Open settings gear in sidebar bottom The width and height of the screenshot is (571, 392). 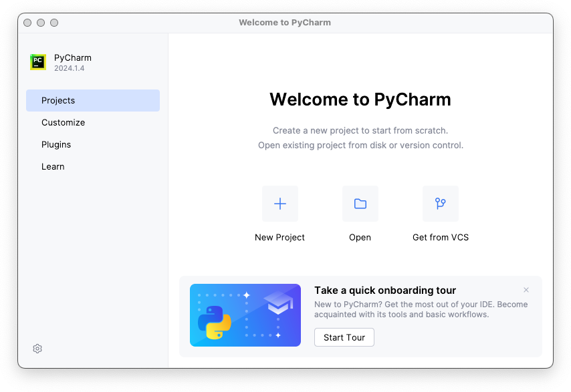(x=37, y=349)
